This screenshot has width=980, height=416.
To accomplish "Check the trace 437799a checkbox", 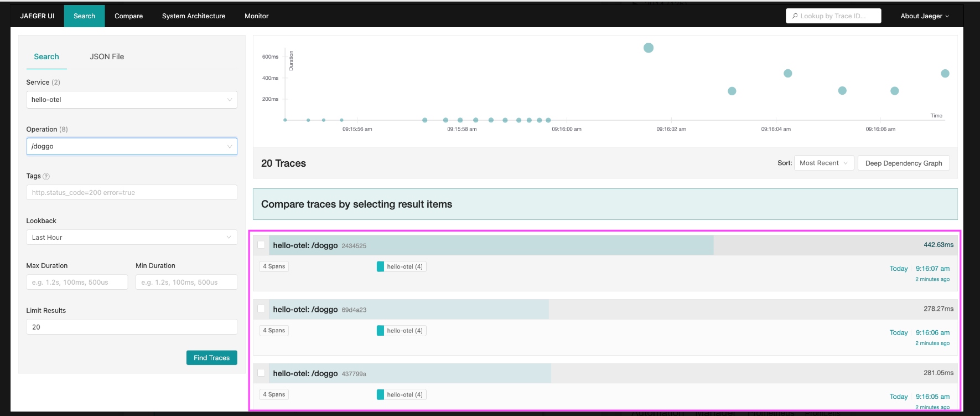I will pos(261,373).
